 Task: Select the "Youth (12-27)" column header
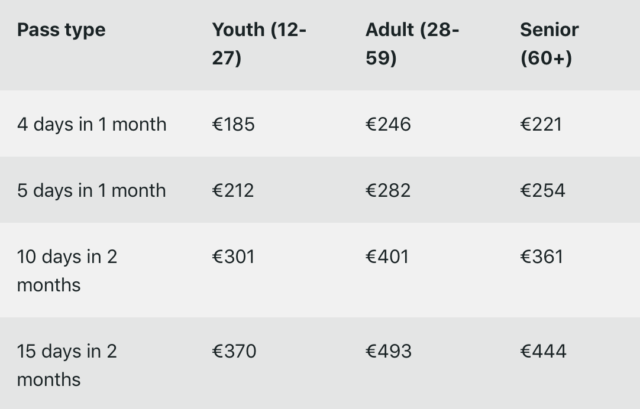[x=259, y=44]
